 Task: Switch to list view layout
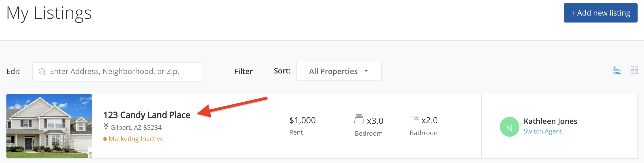click(x=617, y=71)
